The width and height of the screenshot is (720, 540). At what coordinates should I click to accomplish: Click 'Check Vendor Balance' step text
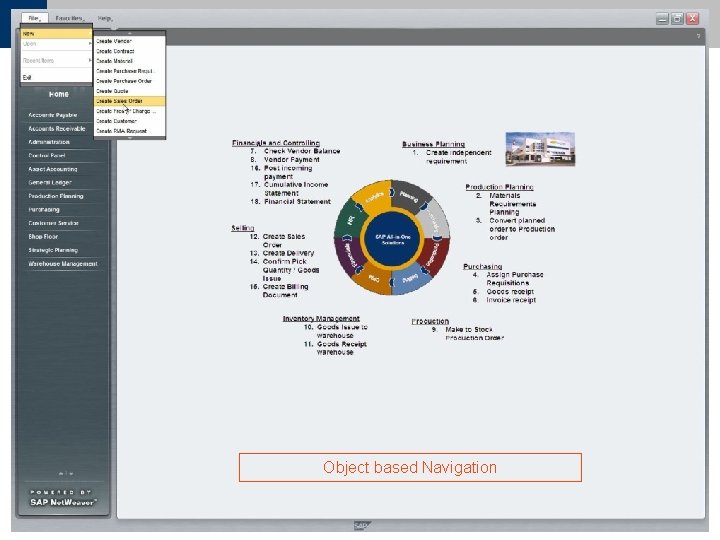302,151
